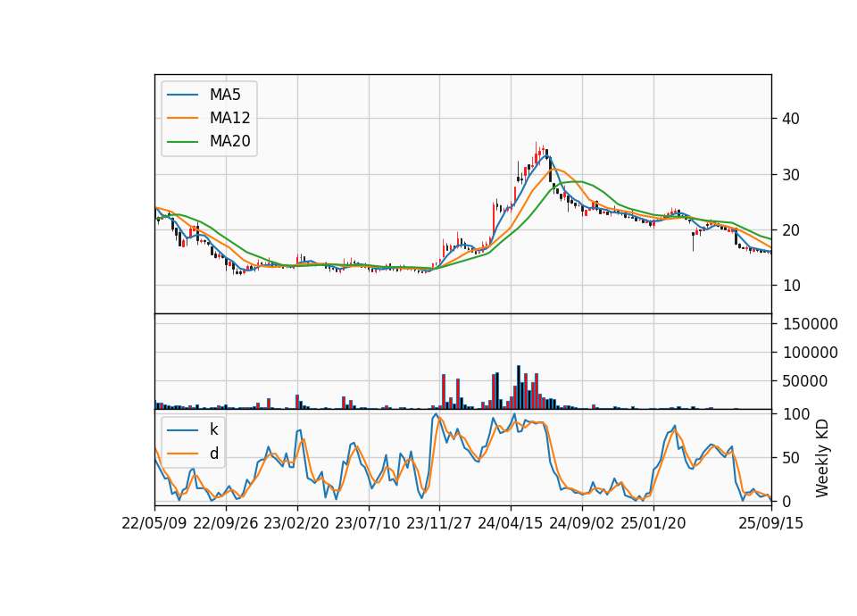Click the 25/01/20 date tick label

pos(653,523)
